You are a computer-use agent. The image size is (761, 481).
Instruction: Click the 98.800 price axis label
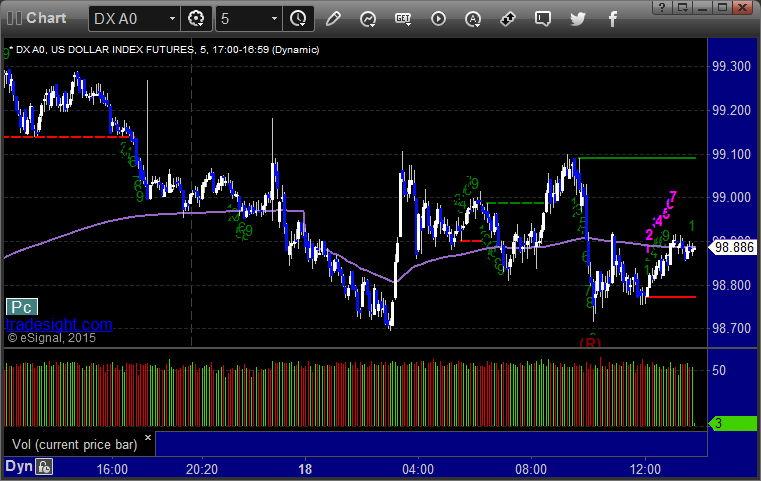click(x=731, y=285)
